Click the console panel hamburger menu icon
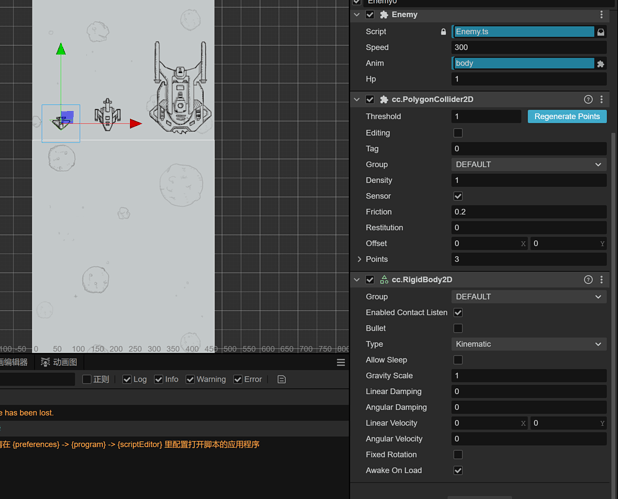 click(x=341, y=362)
